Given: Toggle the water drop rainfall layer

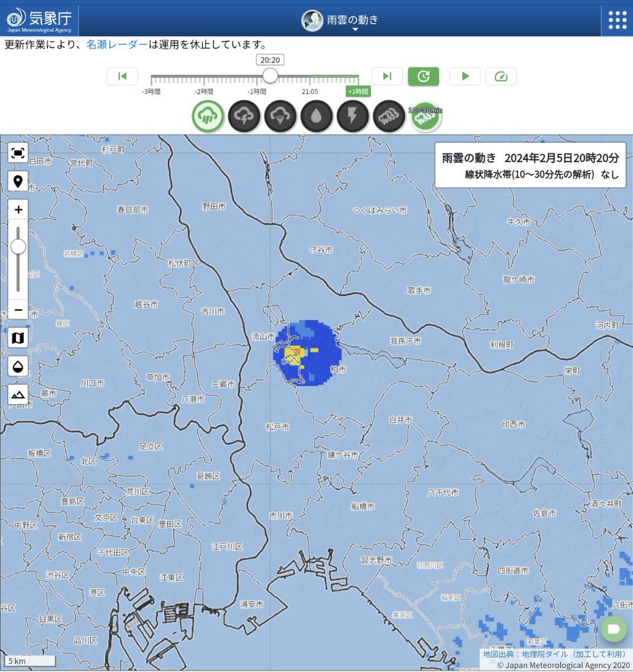Looking at the screenshot, I should pyautogui.click(x=316, y=116).
